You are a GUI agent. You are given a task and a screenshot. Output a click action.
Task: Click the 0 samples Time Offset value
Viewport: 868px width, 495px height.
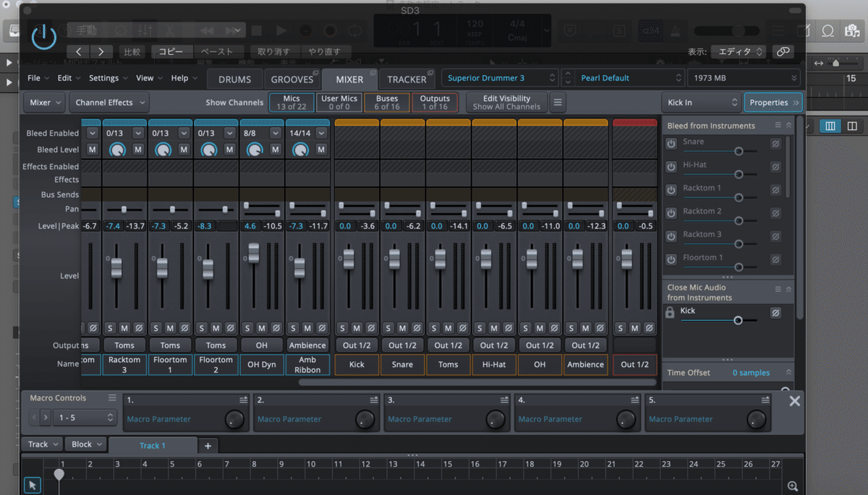752,371
